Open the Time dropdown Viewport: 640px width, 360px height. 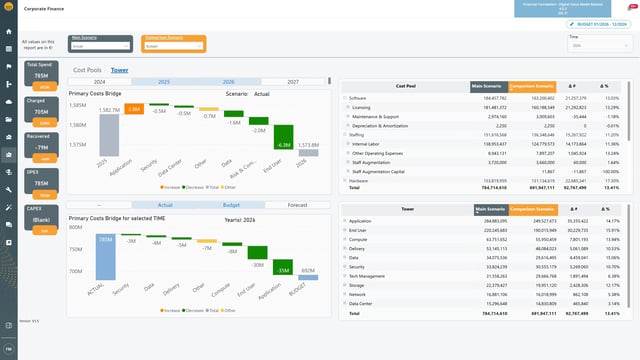tap(600, 46)
